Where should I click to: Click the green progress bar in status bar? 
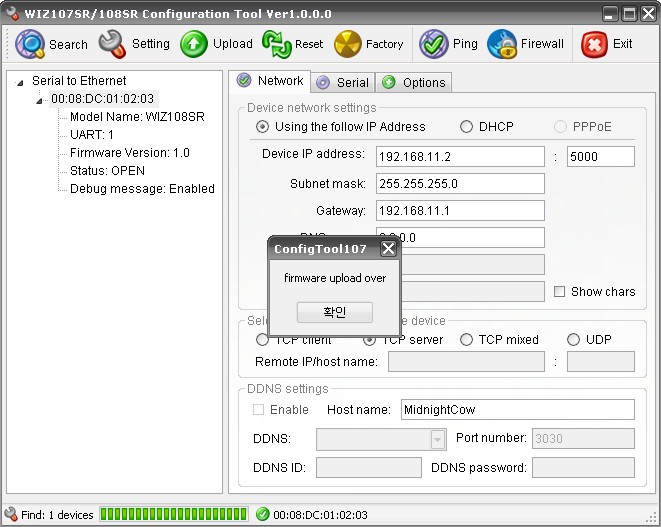tap(174, 514)
